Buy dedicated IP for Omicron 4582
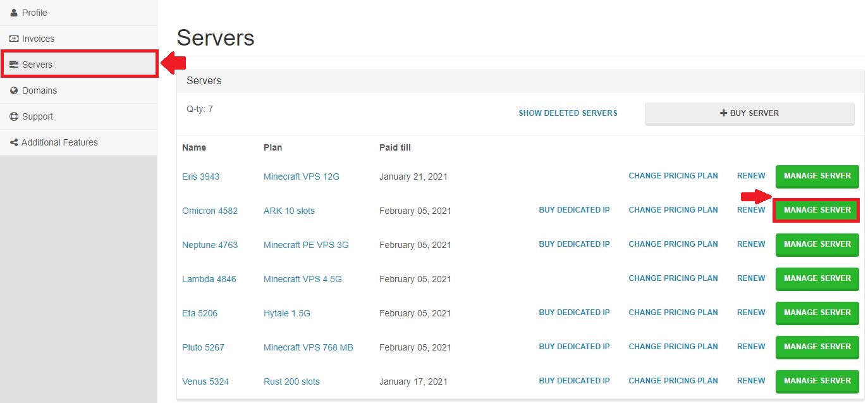Screen dimensions: 868x403 pyautogui.click(x=574, y=210)
